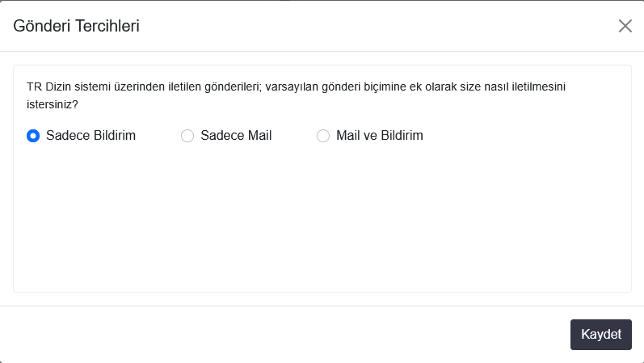
Task: Click the Gönderi Tercihleri dialog title
Action: (77, 26)
